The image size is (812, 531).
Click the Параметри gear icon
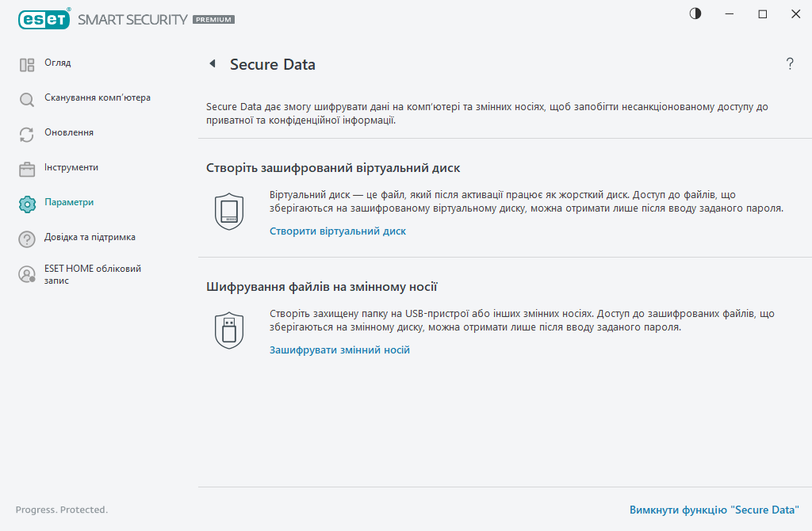pos(27,204)
